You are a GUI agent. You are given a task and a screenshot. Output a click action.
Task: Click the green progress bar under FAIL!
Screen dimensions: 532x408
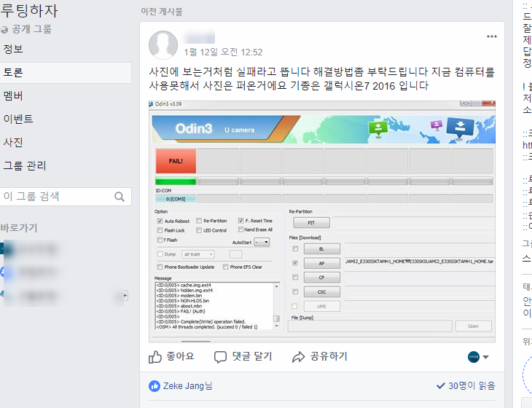[x=176, y=181]
